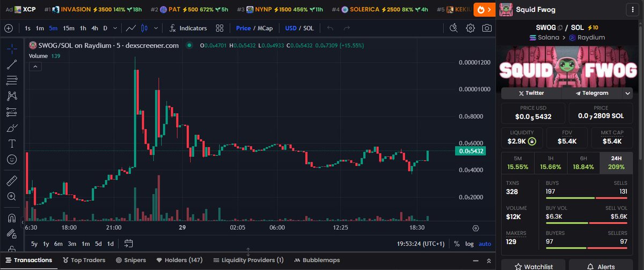Open the Fibonacci retracement tool

(x=12, y=81)
